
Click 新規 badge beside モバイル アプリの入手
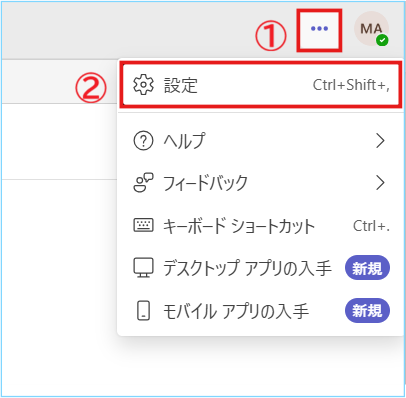(367, 310)
